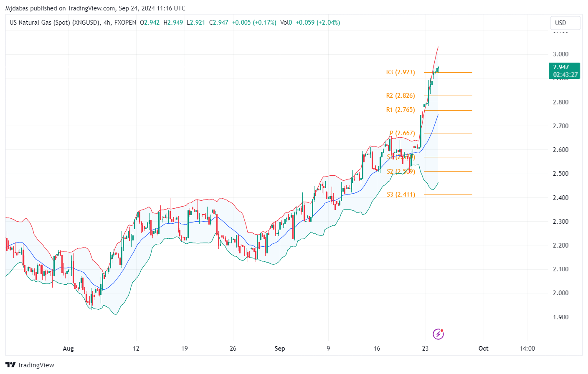Click the P (2.667) pivot point label
Screen dimensions: 588x374
coord(402,133)
